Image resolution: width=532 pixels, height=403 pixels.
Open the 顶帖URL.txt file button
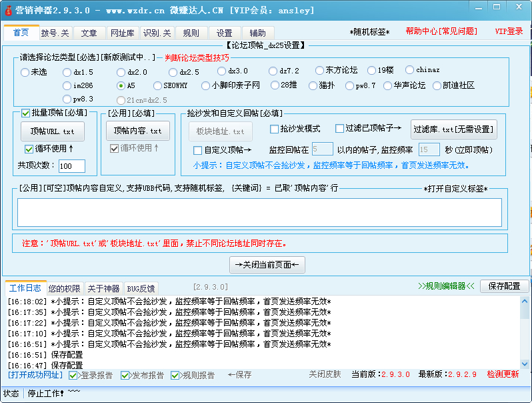pos(53,132)
